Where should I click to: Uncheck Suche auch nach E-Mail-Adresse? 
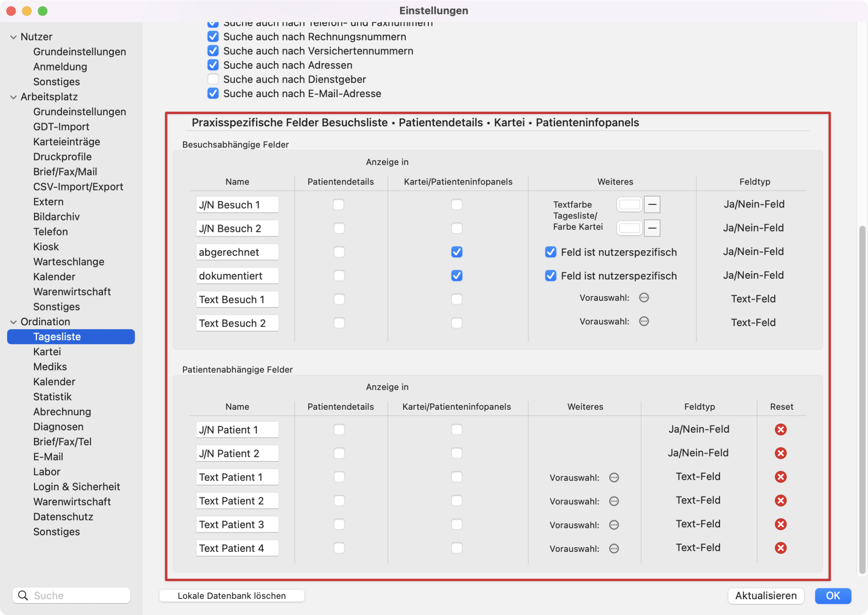click(x=213, y=93)
